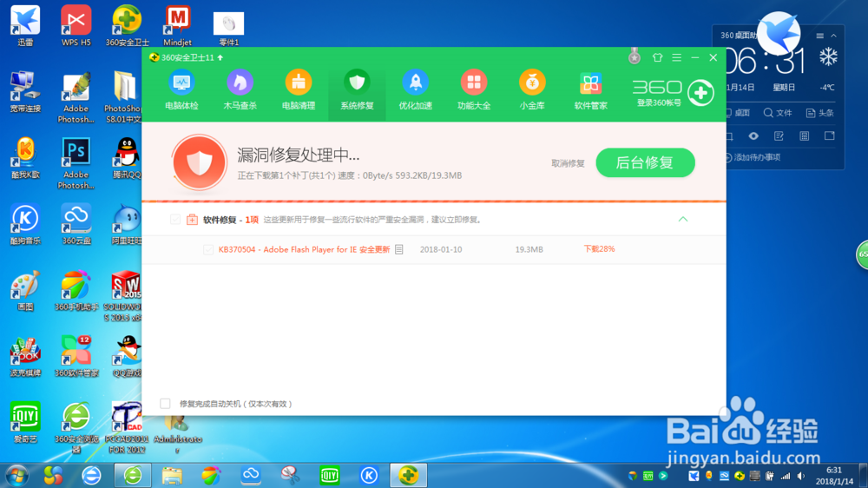868x488 pixels.
Task: Click the Windows Start button
Action: [x=17, y=475]
